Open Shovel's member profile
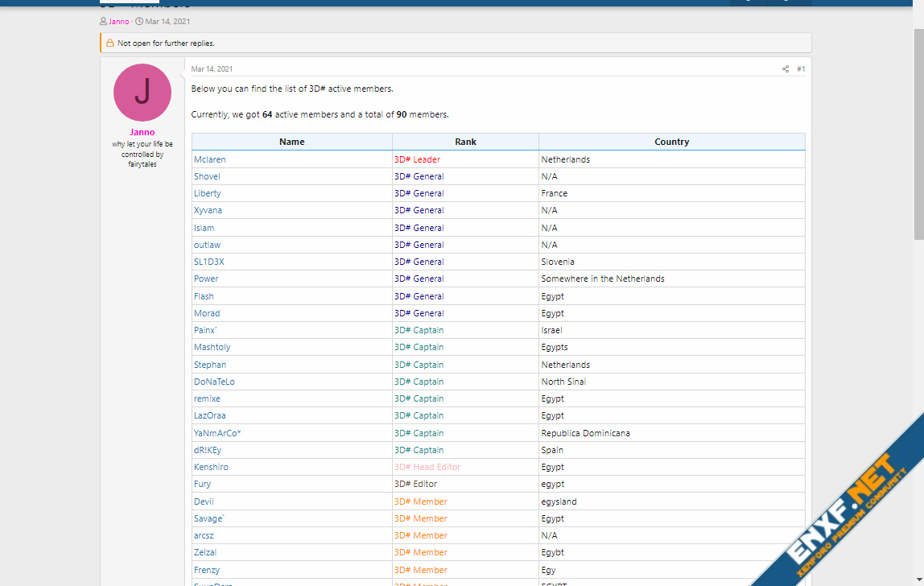Screen dimensions: 924x586 [207, 176]
